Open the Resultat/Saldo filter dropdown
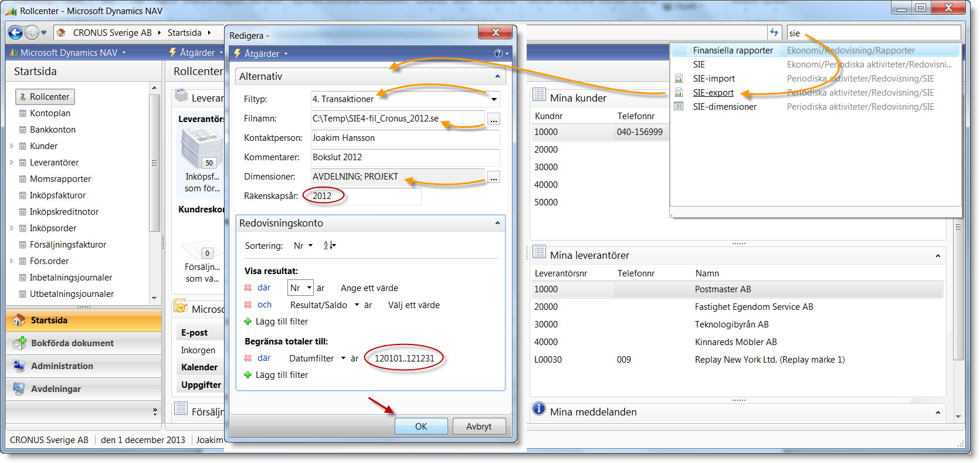This screenshot has width=980, height=463. [357, 305]
